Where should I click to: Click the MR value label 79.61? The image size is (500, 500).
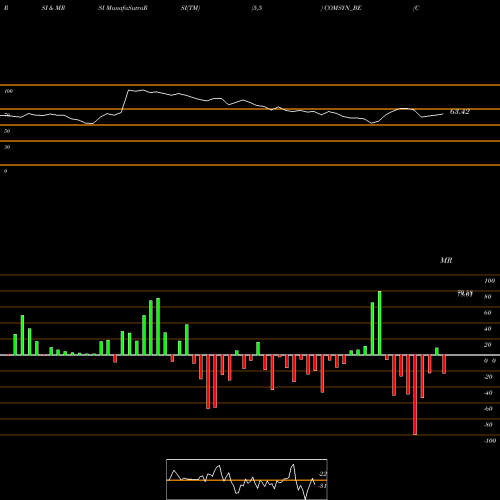(465, 294)
